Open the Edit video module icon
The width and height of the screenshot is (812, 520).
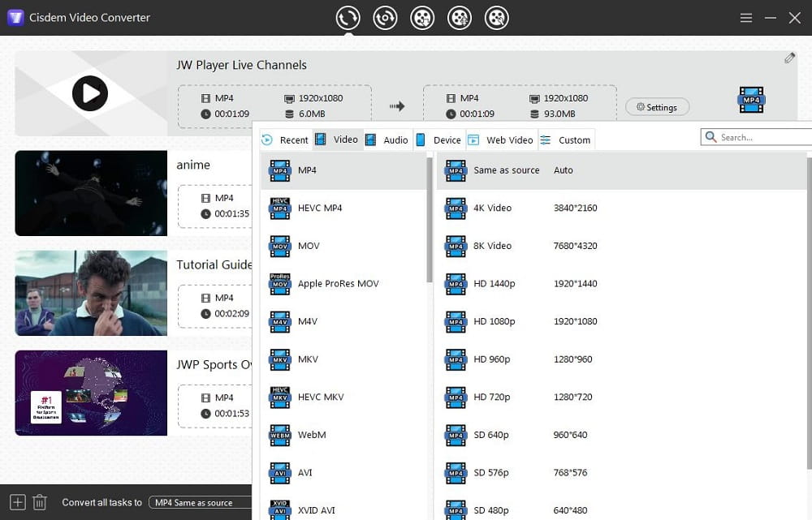tap(497, 18)
